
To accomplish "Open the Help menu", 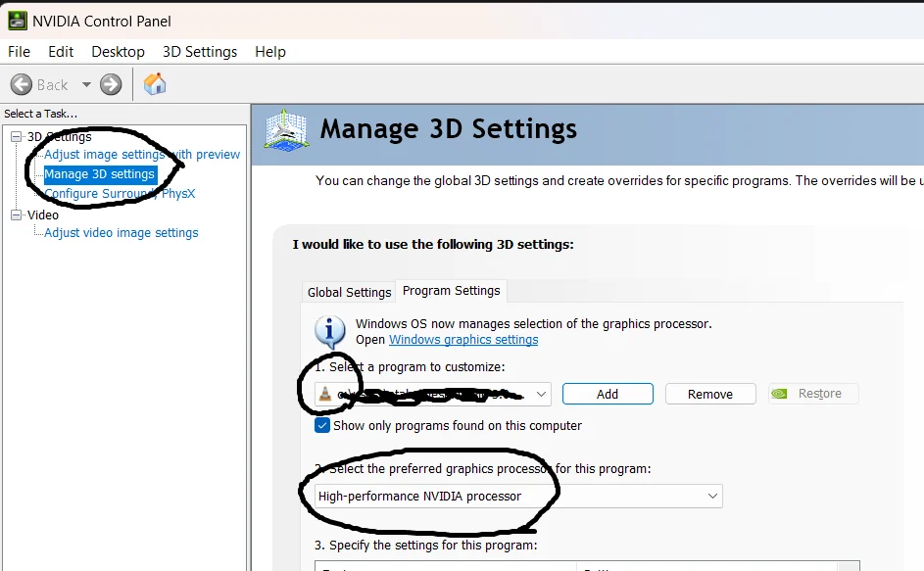I will 270,52.
